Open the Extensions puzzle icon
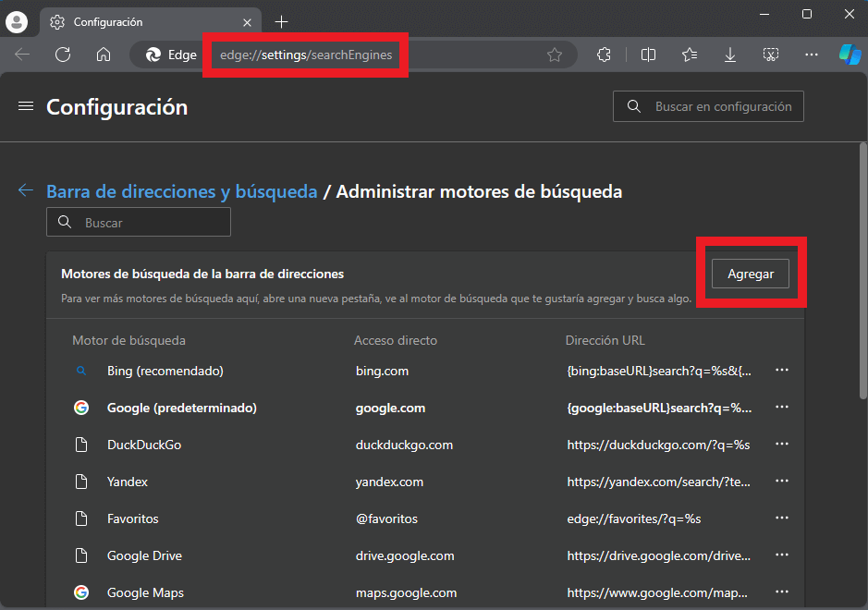The height and width of the screenshot is (610, 868). [x=604, y=55]
